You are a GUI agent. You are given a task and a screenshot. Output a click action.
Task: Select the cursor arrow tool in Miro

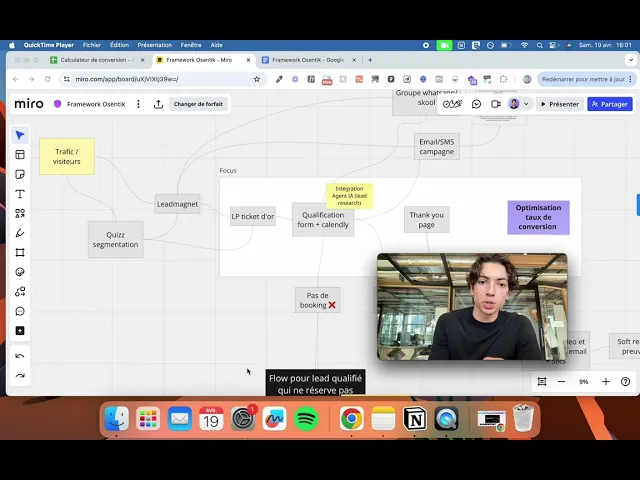[20, 135]
